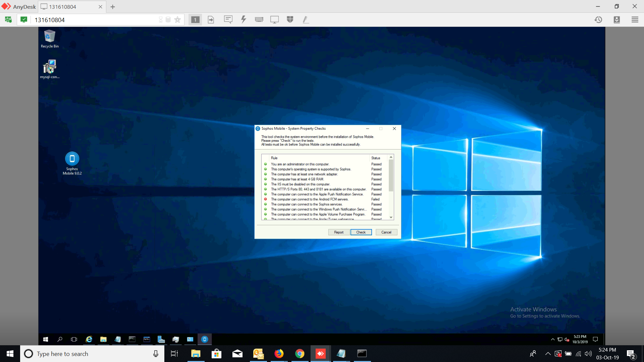Click the Check button
Image resolution: width=644 pixels, height=362 pixels.
click(x=361, y=232)
